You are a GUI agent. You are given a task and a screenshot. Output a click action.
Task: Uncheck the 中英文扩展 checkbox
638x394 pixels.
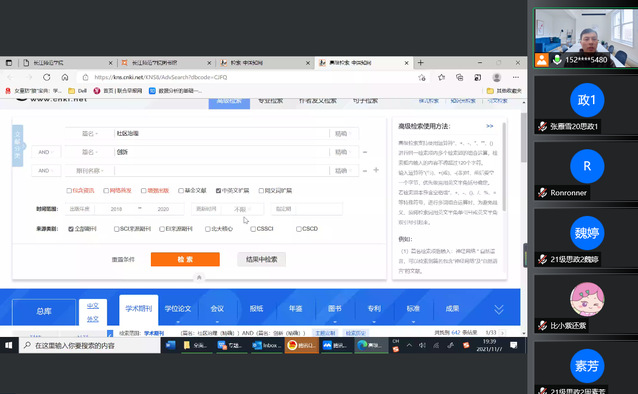[218, 190]
